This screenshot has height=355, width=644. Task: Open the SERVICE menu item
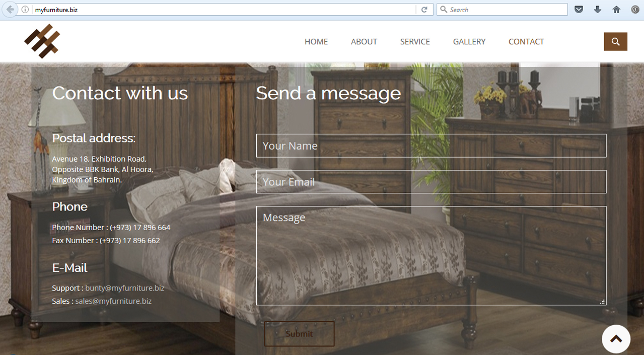click(415, 42)
